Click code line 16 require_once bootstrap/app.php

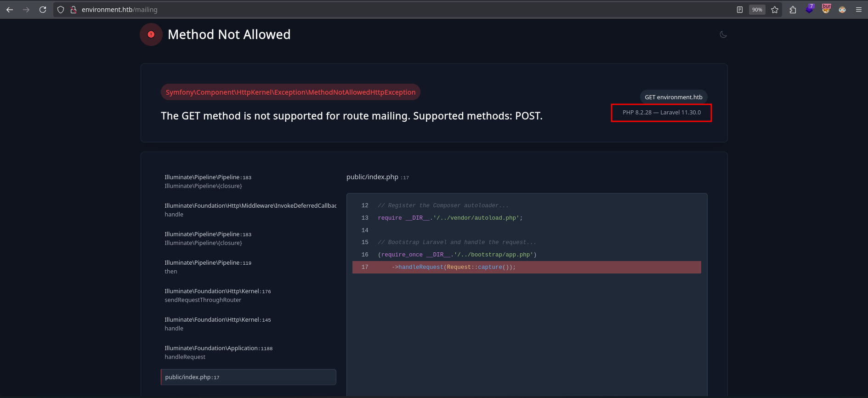click(x=527, y=255)
